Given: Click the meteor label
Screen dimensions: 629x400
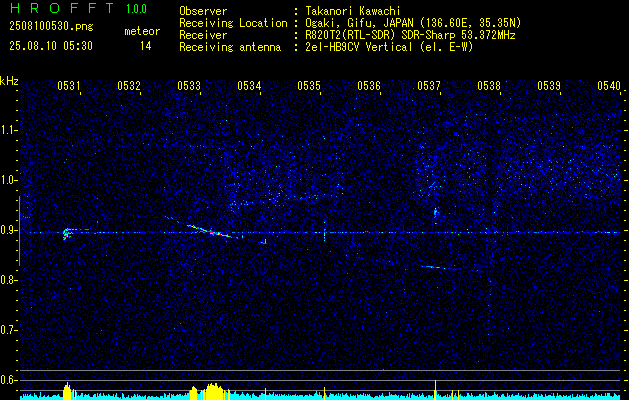Looking at the screenshot, I should (142, 31).
